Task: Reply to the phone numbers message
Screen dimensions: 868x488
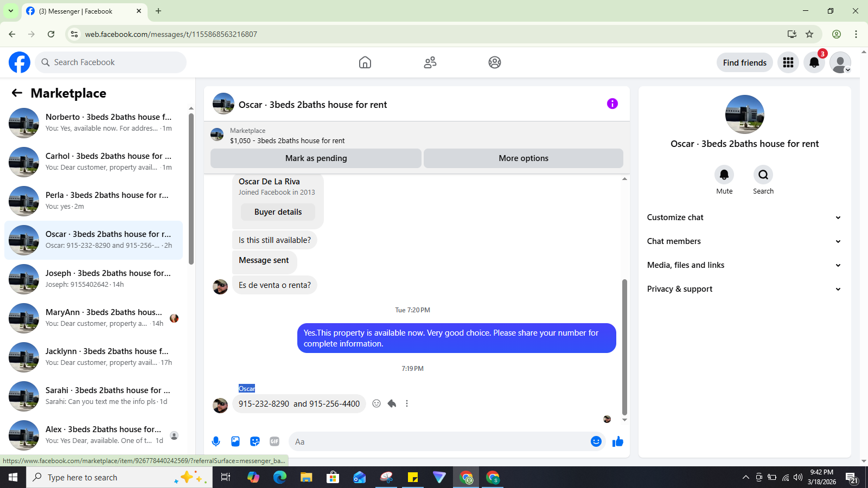Action: (x=392, y=403)
